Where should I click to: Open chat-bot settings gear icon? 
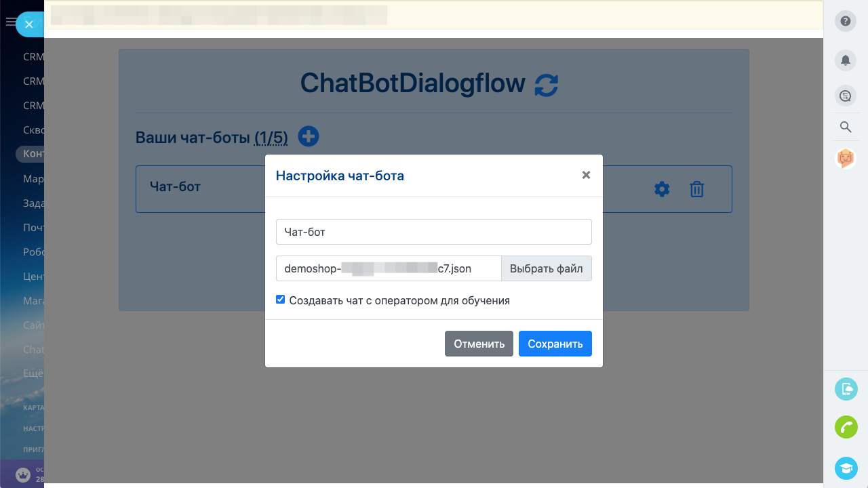(662, 190)
